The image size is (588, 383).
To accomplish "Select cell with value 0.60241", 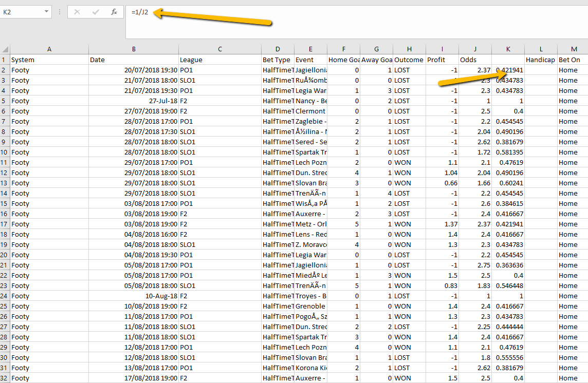I will (x=508, y=183).
